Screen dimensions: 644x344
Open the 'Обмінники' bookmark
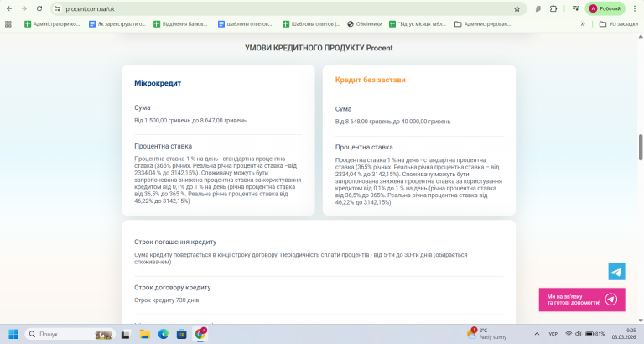coord(365,24)
